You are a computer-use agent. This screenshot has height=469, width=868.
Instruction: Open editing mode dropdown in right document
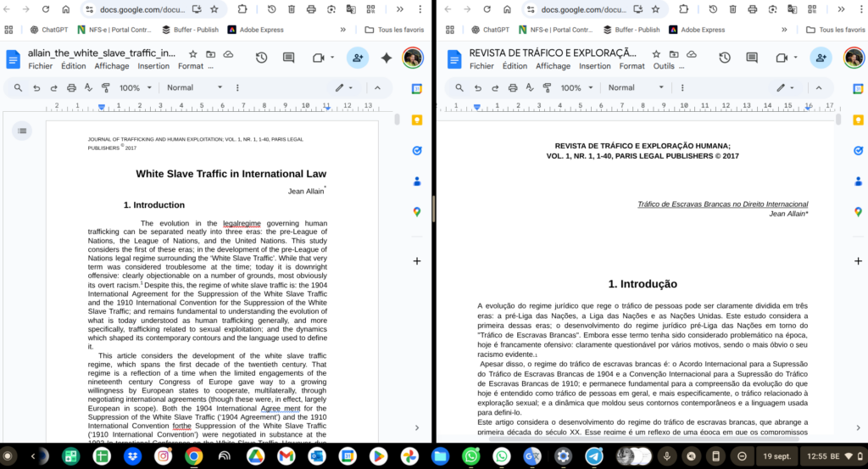pos(785,87)
